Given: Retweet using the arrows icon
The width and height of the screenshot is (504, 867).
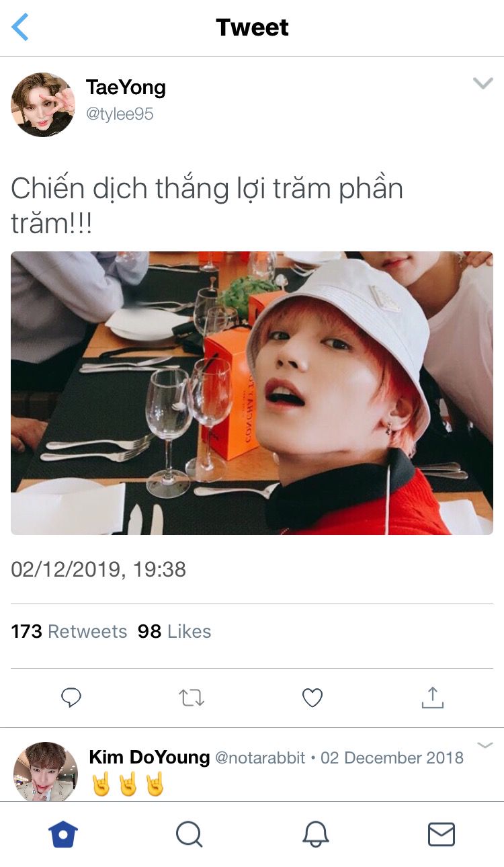Looking at the screenshot, I should pyautogui.click(x=192, y=698).
